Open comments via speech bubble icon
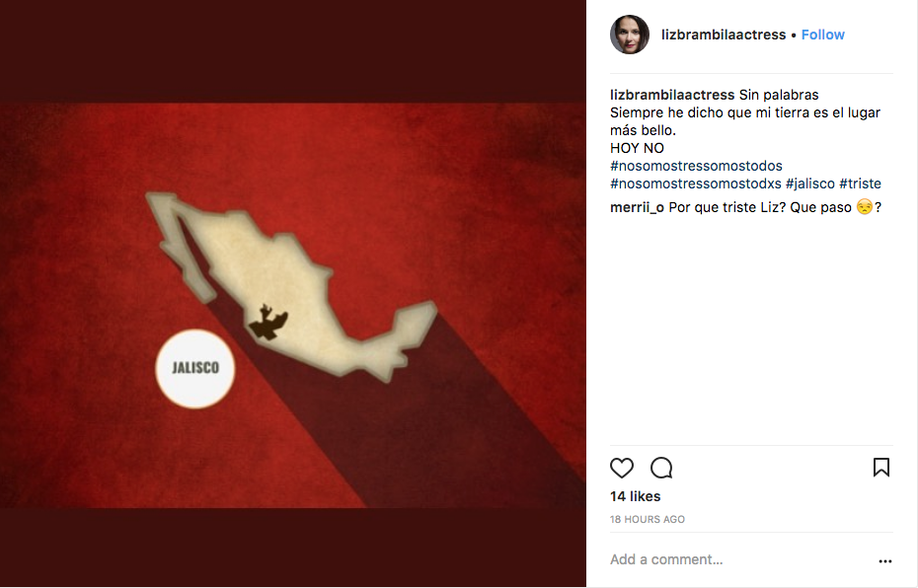 (661, 468)
